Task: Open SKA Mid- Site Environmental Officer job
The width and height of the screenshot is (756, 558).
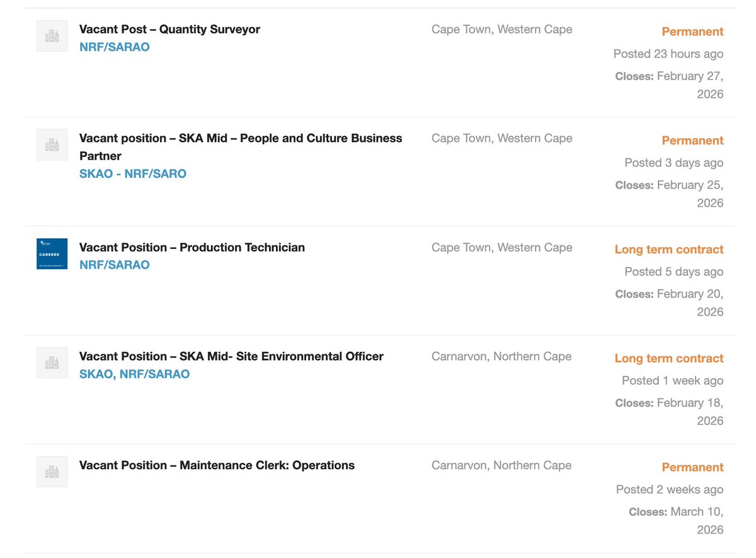Action: click(x=231, y=356)
